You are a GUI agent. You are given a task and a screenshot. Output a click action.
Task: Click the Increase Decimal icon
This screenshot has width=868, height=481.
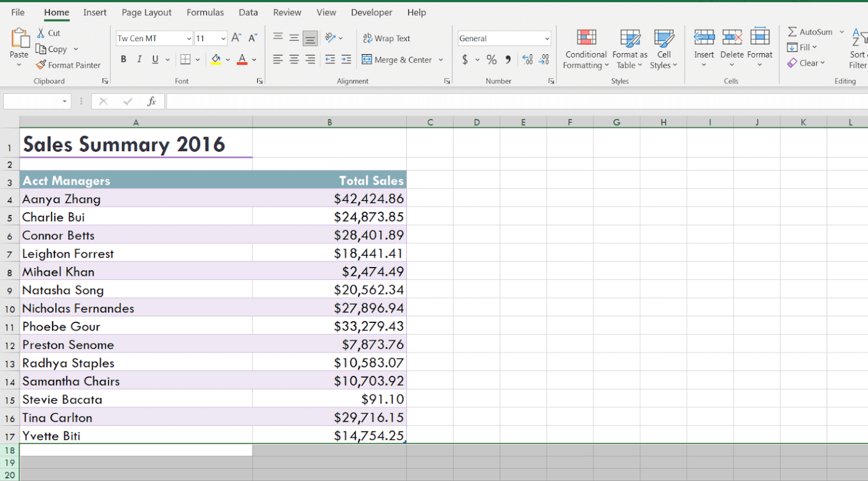point(527,60)
